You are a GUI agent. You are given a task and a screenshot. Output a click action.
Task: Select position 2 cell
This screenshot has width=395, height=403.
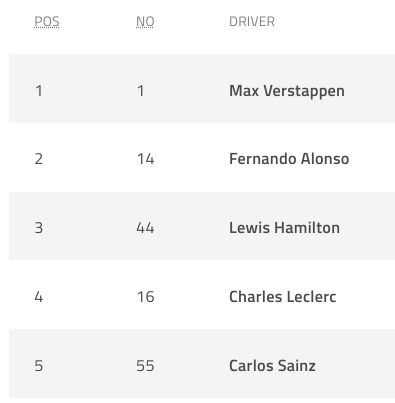point(39,159)
